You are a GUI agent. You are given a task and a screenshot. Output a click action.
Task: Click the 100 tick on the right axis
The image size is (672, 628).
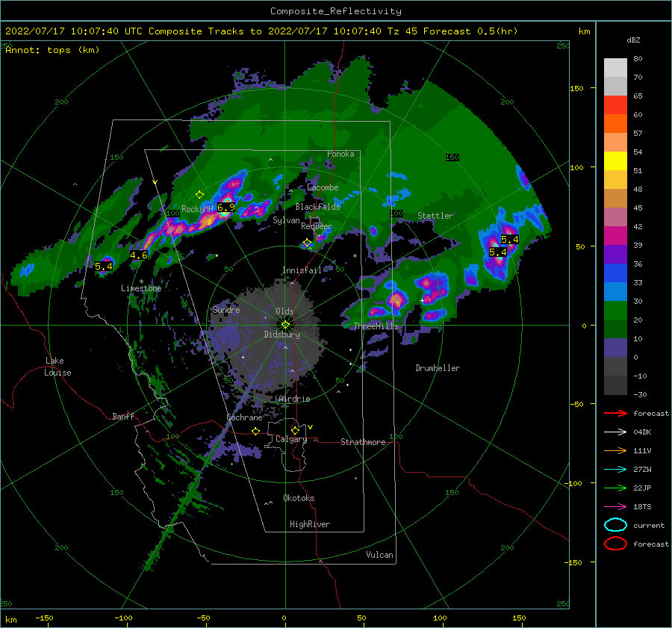click(576, 167)
